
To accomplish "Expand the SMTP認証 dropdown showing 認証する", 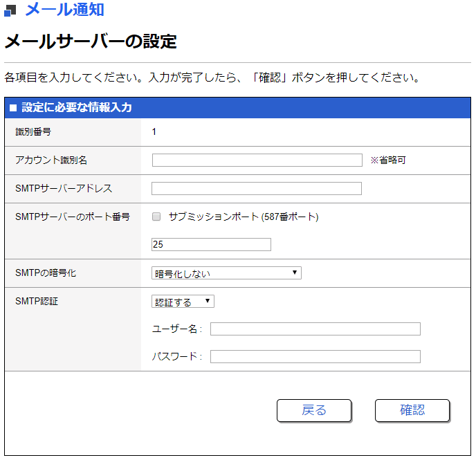I will click(x=183, y=302).
